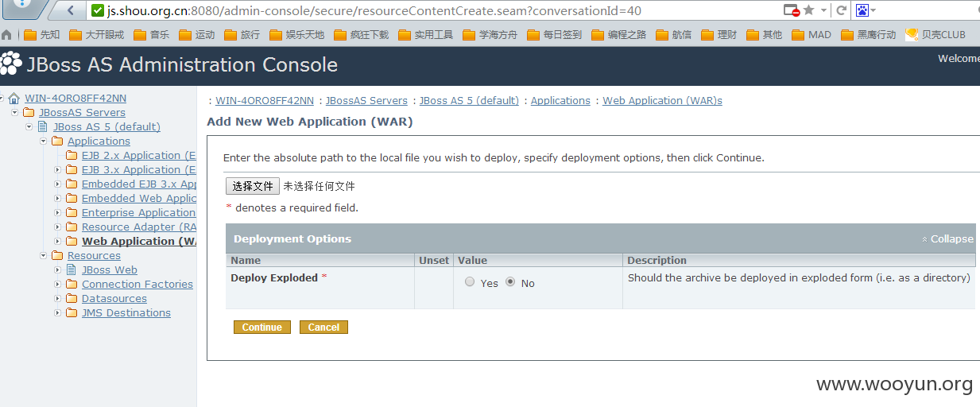Click the 贝壳CLUB bookmark icon
This screenshot has width=980, height=407.
point(912,34)
